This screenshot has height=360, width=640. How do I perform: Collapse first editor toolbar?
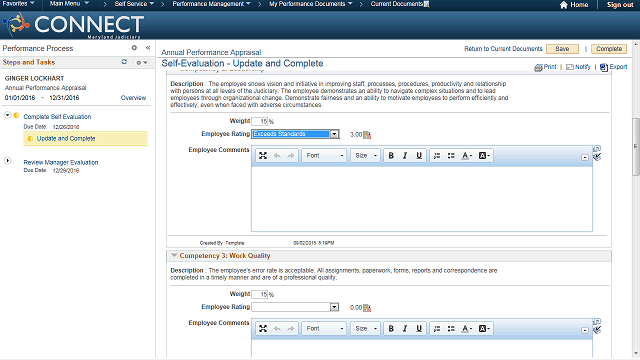584,158
